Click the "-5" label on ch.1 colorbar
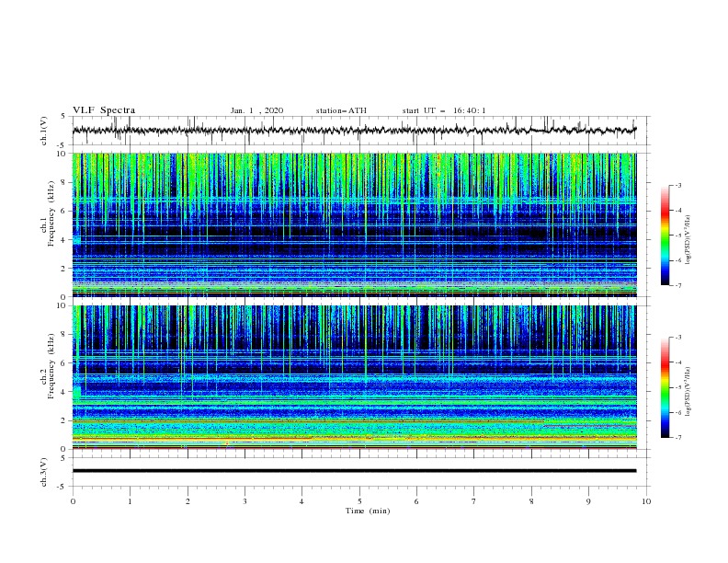 678,236
